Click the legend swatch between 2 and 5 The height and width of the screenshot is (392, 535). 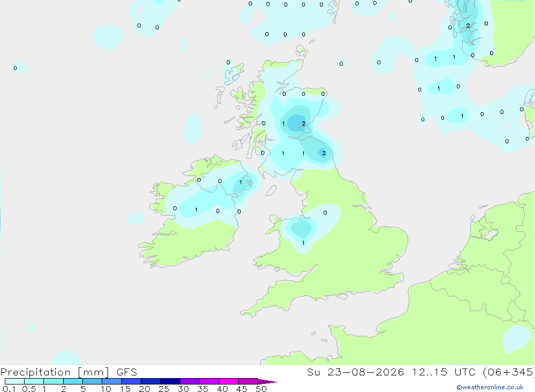click(x=73, y=381)
